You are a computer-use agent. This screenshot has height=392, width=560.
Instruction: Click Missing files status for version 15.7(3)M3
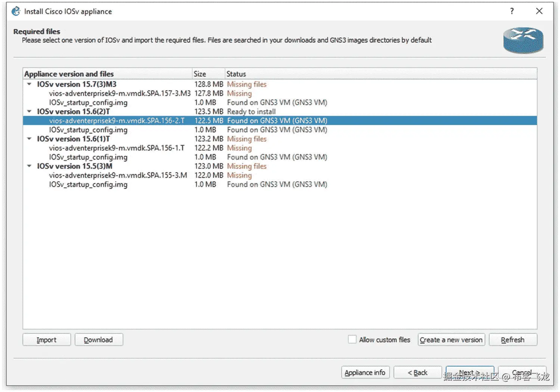[247, 84]
